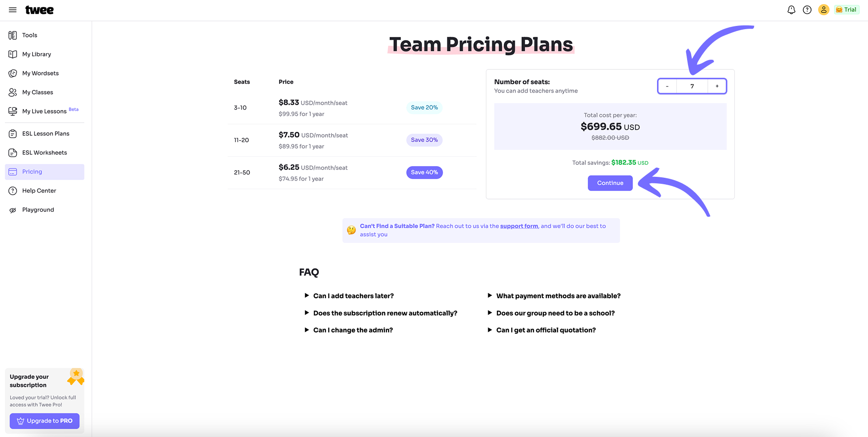Go to ESL Lesson Plans menu item
This screenshot has height=437, width=868.
(x=45, y=133)
